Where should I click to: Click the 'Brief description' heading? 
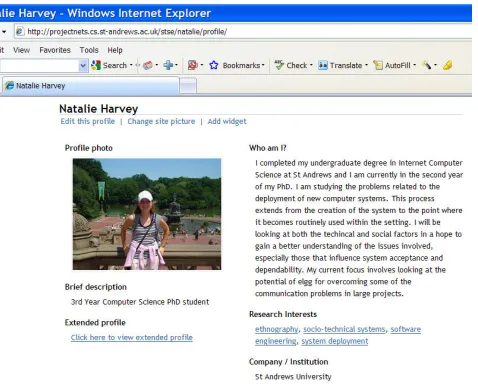click(96, 287)
